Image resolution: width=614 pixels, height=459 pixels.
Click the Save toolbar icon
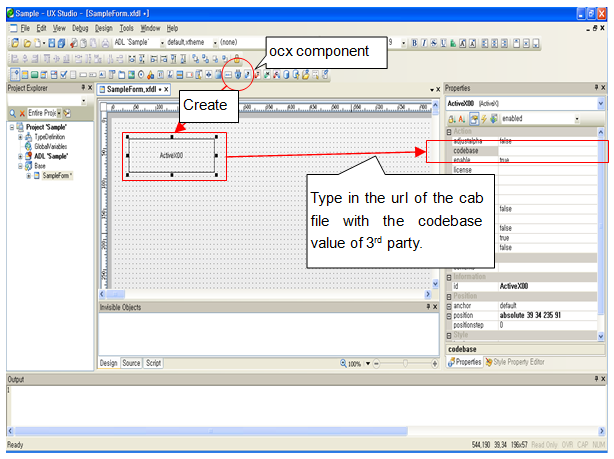pos(51,43)
